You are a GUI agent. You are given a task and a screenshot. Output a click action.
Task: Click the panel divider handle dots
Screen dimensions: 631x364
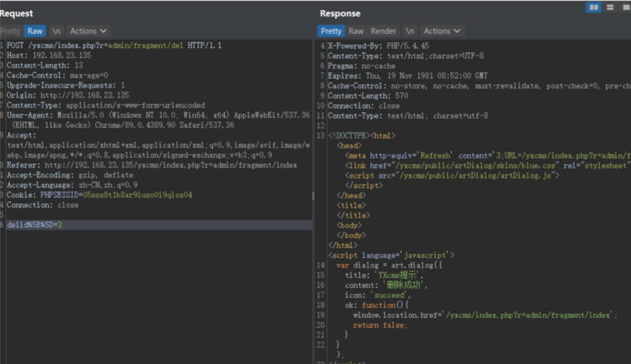tap(313, 196)
